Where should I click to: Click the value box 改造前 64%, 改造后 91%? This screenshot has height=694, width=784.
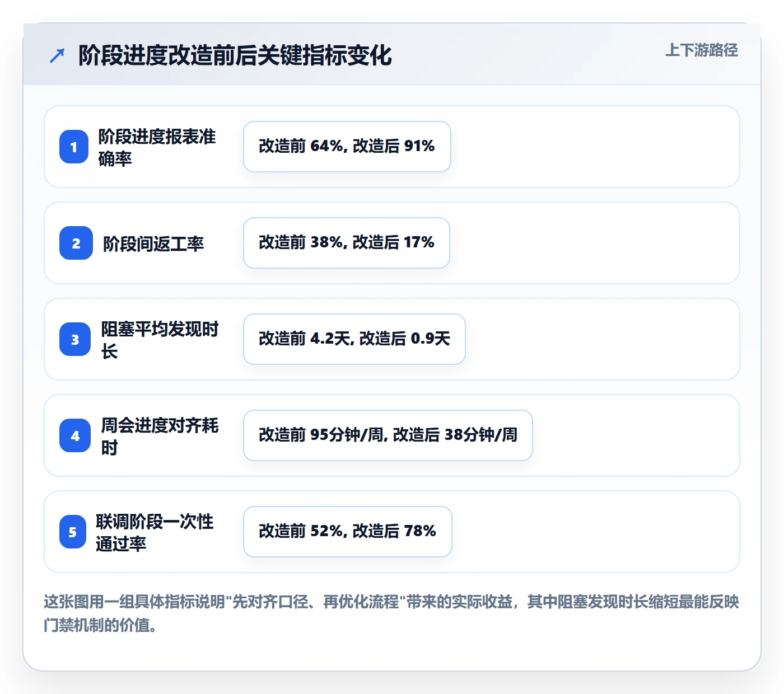[x=347, y=147]
